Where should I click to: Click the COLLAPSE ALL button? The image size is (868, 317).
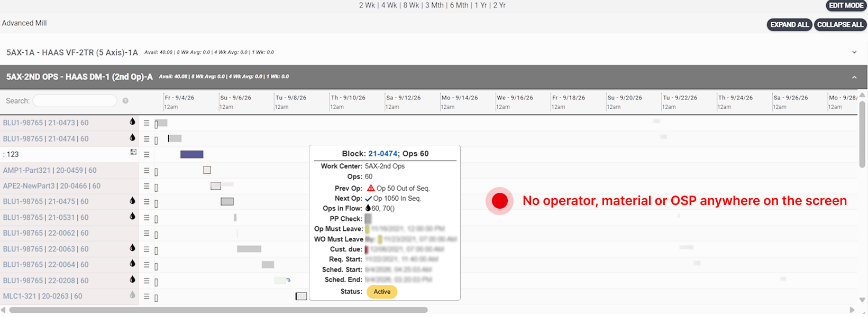point(840,25)
